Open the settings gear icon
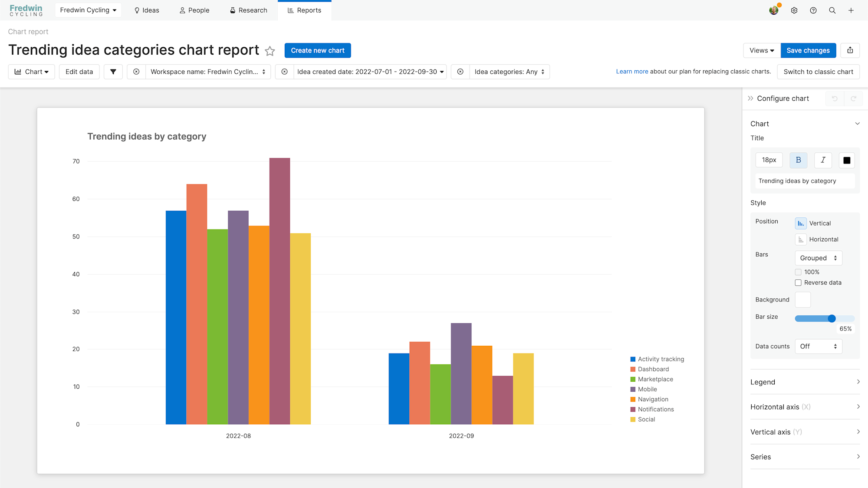 point(794,10)
